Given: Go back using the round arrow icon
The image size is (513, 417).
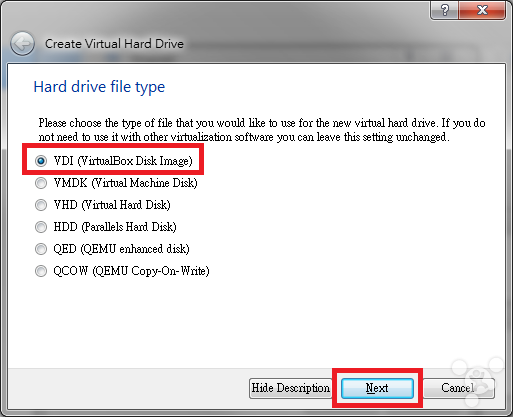Looking at the screenshot, I should pyautogui.click(x=22, y=44).
